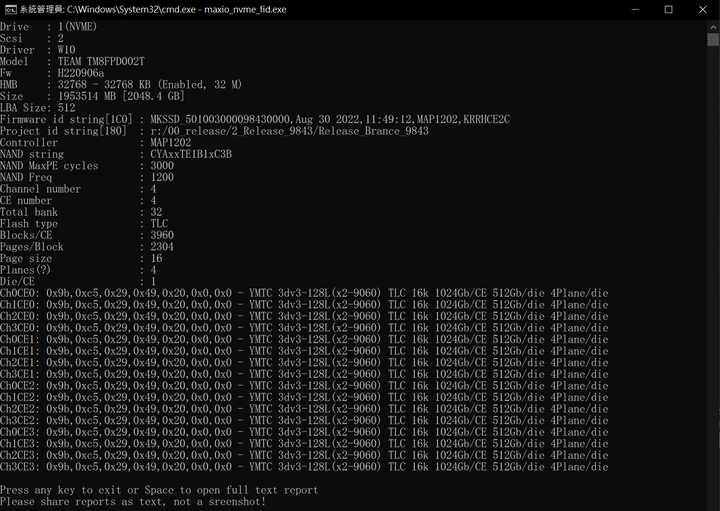This screenshot has height=511, width=720.
Task: Click the Total bank value '32'
Action: (156, 212)
